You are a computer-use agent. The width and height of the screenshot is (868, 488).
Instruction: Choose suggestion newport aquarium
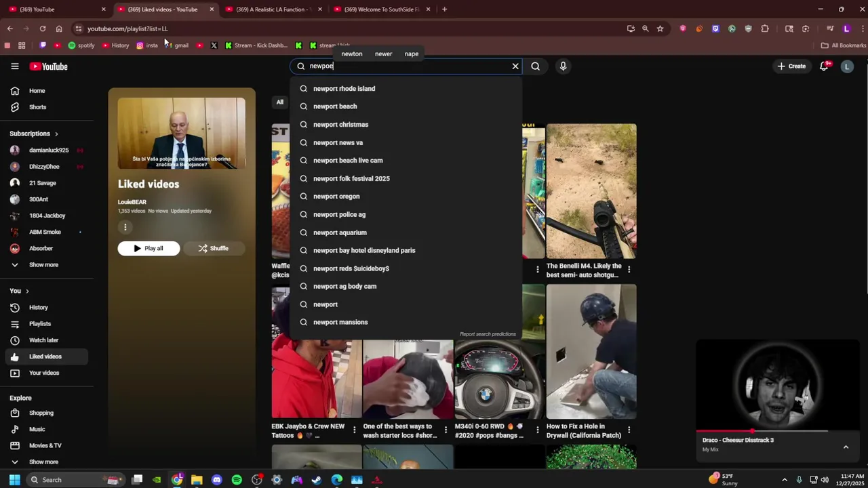[x=406, y=232]
